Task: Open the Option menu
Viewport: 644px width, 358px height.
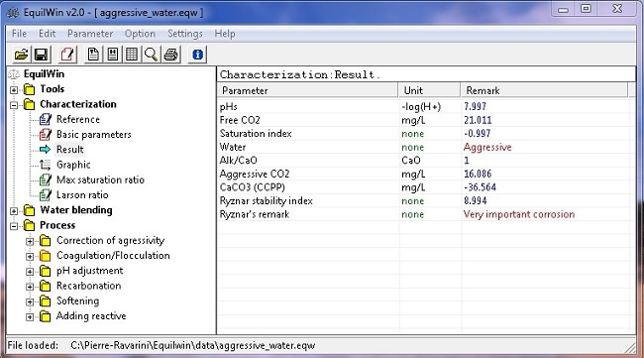Action: pyautogui.click(x=140, y=34)
